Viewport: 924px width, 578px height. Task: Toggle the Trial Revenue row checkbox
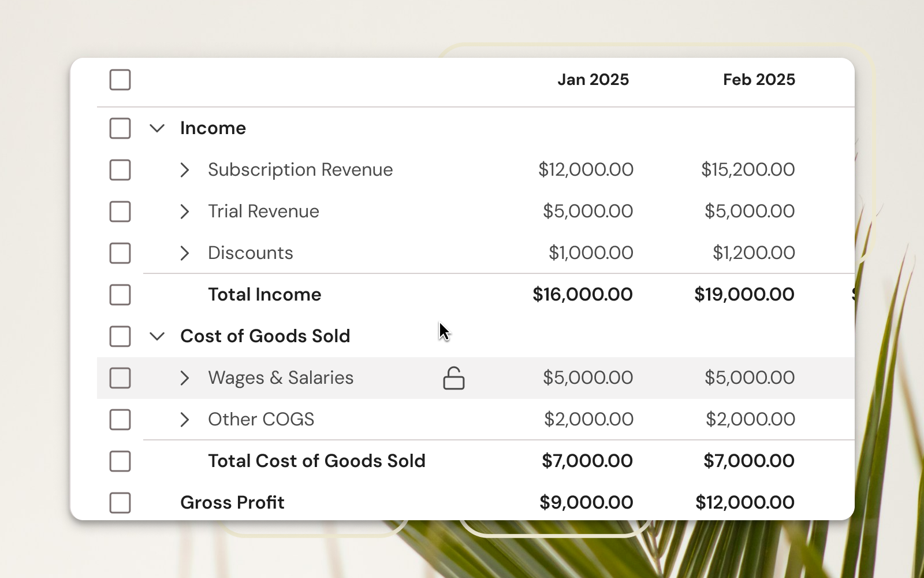point(120,212)
